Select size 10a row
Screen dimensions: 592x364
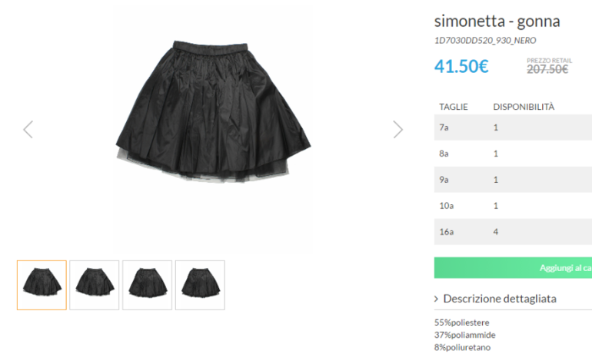tap(513, 206)
